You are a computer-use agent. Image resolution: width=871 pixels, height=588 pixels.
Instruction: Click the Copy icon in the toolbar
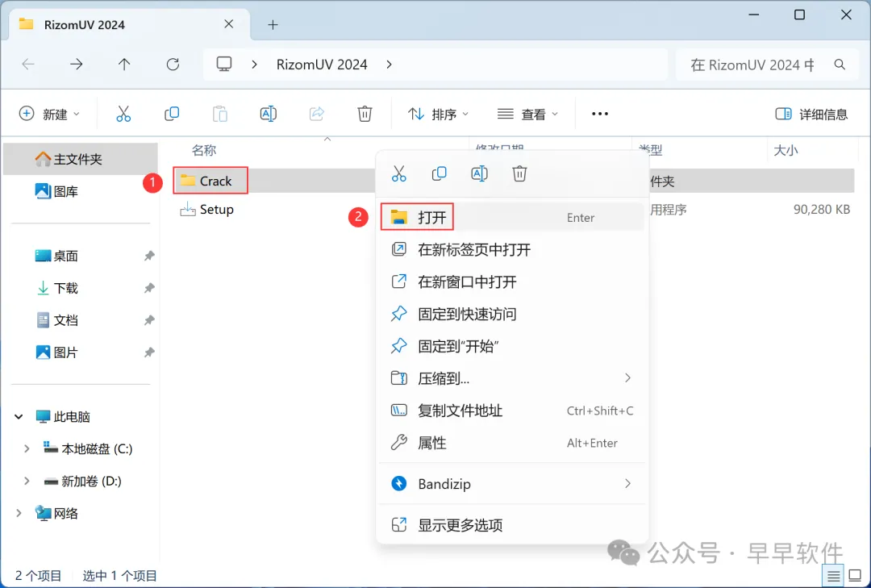(172, 114)
